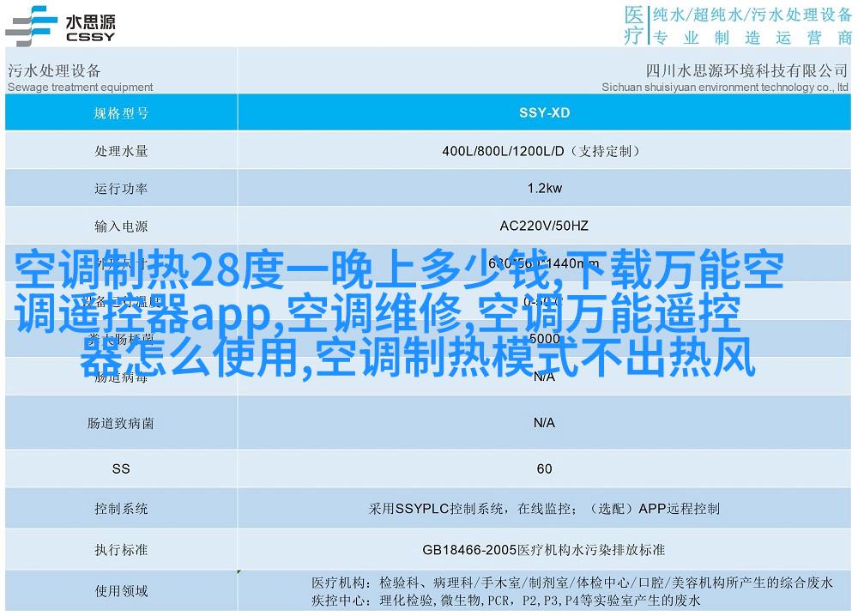
Task: Click the '400L/800L/1200L/D（支持定制）' value
Action: [541, 151]
